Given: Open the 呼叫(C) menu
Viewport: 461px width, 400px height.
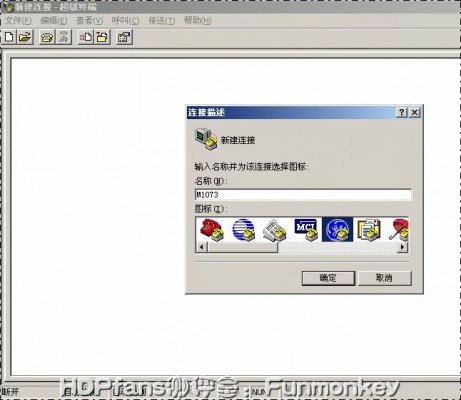Looking at the screenshot, I should (125, 21).
